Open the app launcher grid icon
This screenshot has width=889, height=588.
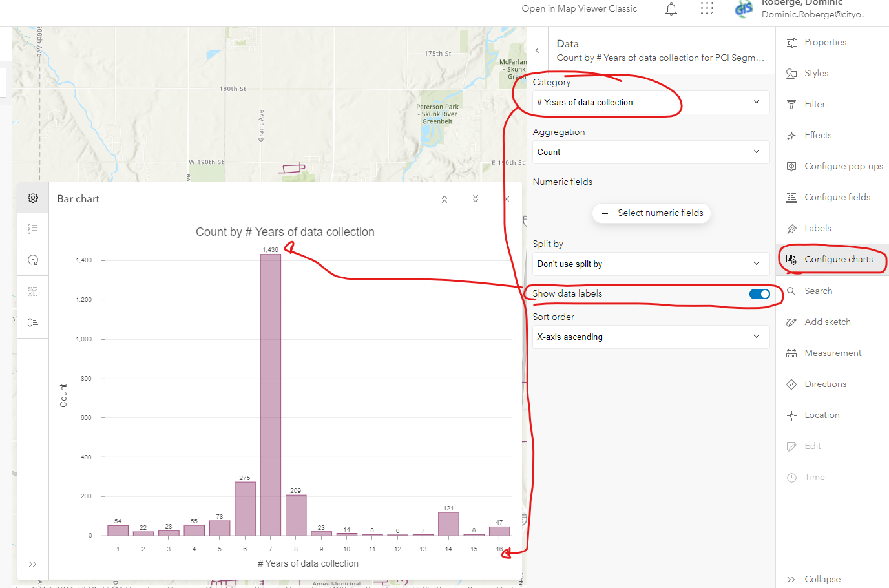[707, 9]
